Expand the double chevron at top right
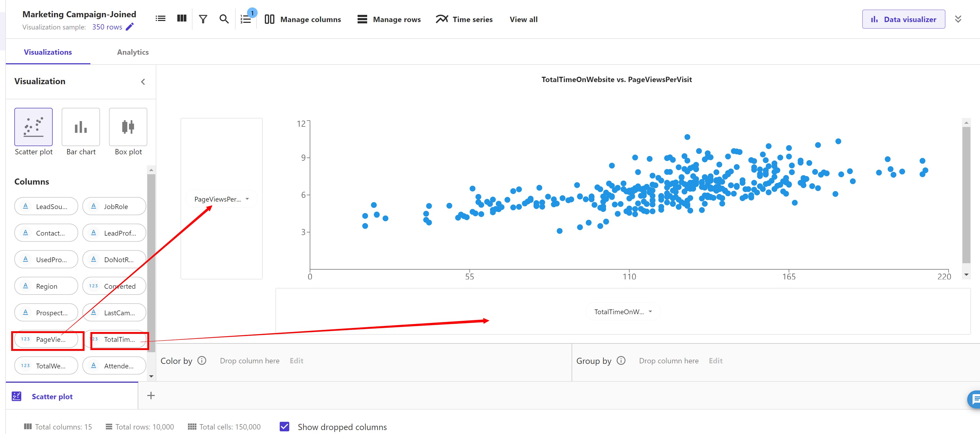This screenshot has height=434, width=980. tap(958, 19)
